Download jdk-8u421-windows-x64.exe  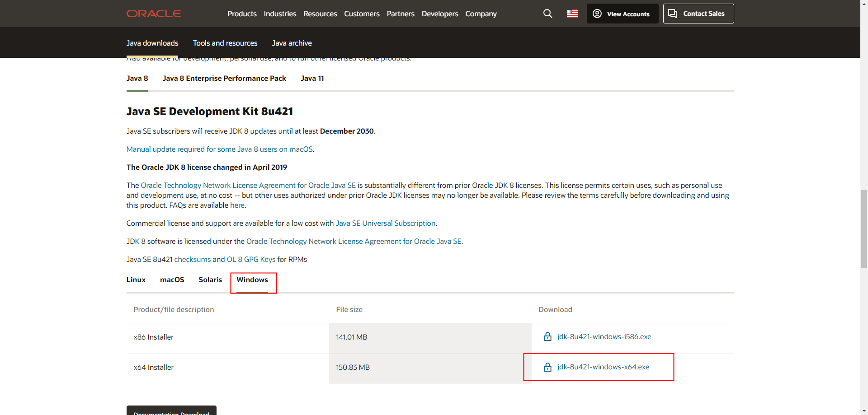(603, 367)
